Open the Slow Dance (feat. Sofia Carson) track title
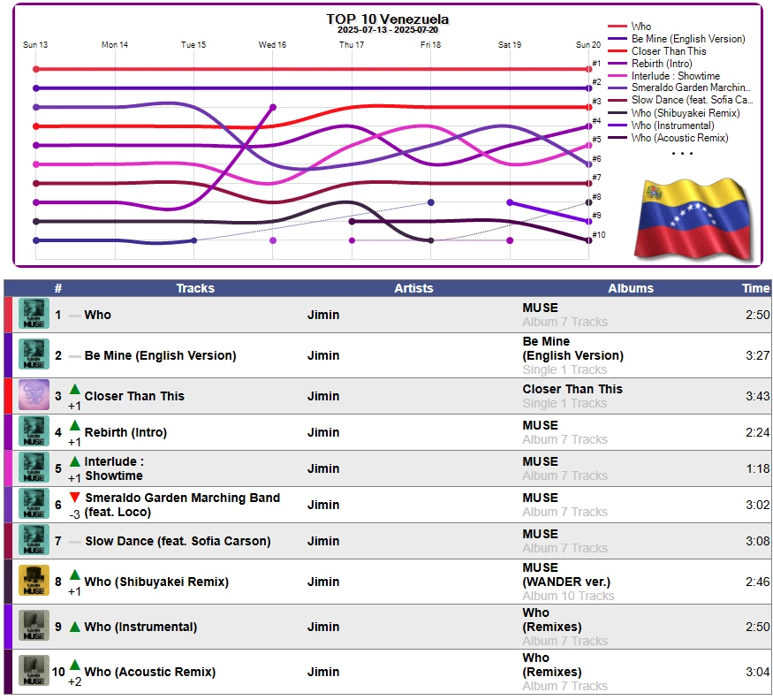 (178, 541)
